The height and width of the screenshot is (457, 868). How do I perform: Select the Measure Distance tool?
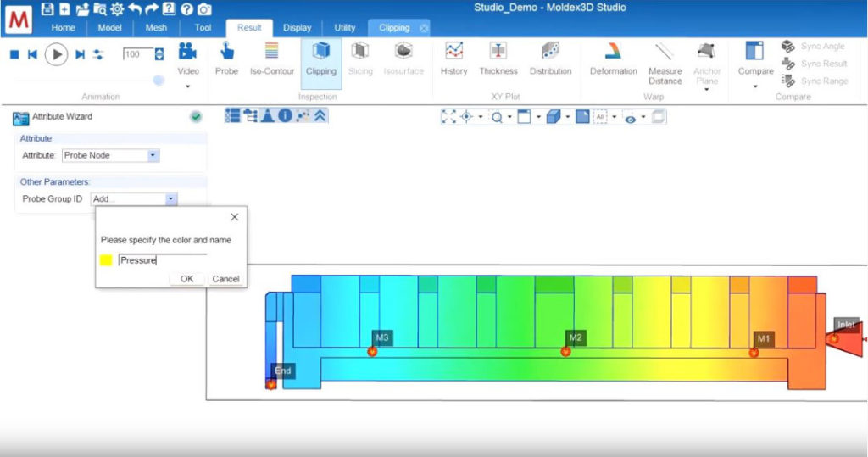665,63
